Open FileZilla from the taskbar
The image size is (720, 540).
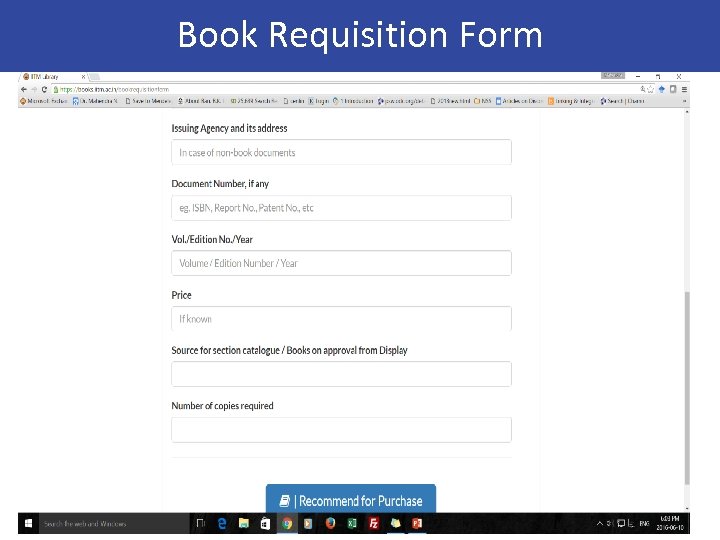click(x=373, y=523)
